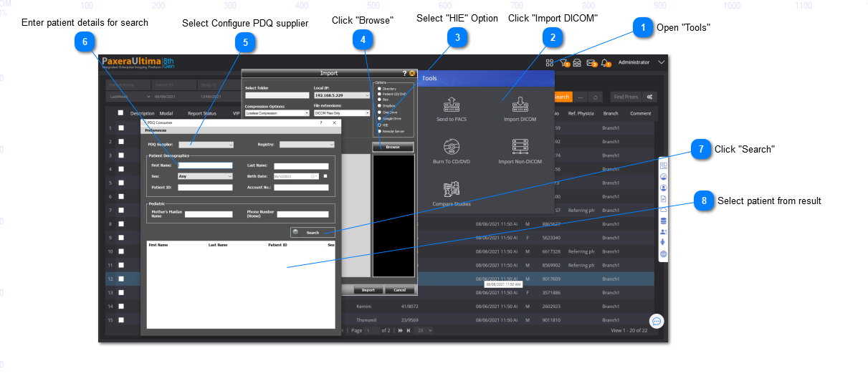Viewport: 868px width, 376px height.
Task: Sort by the Report Status column header
Action: point(201,113)
